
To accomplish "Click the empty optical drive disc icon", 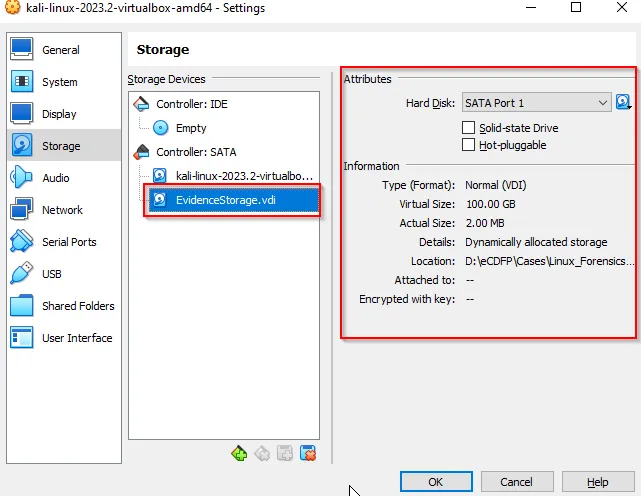I will [x=160, y=128].
